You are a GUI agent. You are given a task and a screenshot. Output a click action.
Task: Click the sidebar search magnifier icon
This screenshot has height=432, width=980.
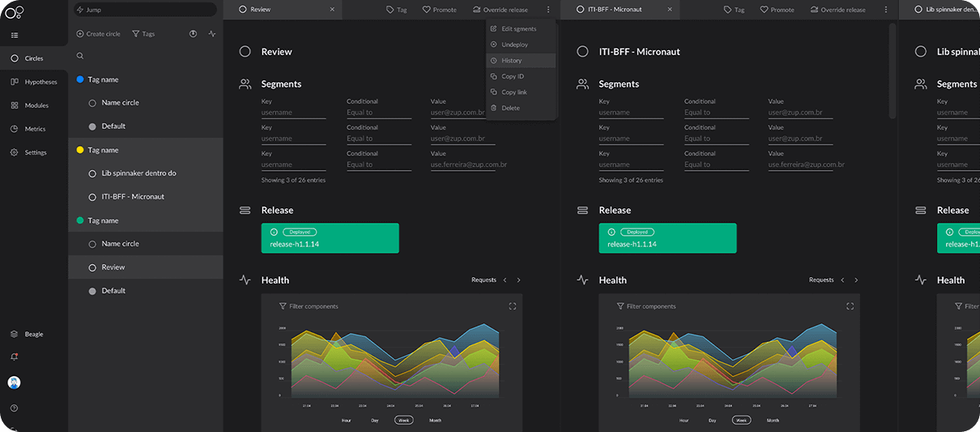80,56
